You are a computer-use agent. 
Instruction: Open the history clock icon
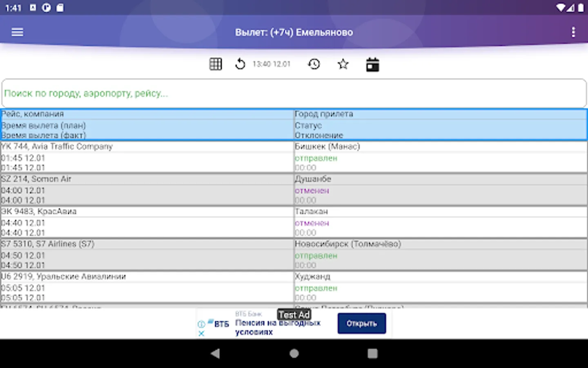click(314, 64)
